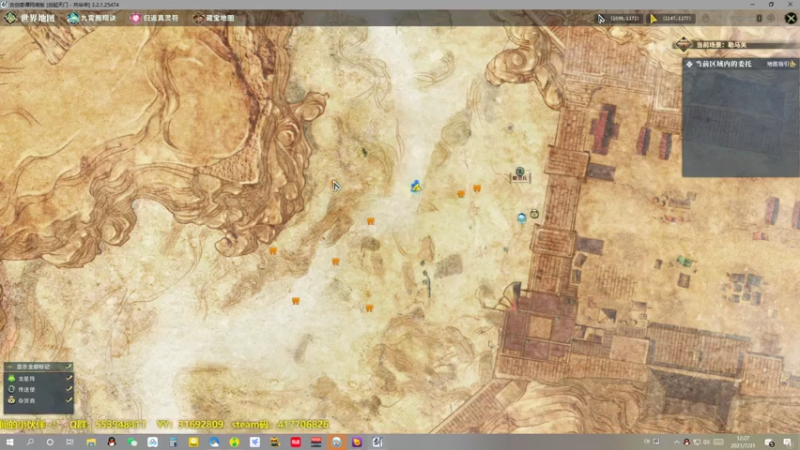Open File Explorer from the taskbar
The width and height of the screenshot is (800, 450).
coord(91,442)
